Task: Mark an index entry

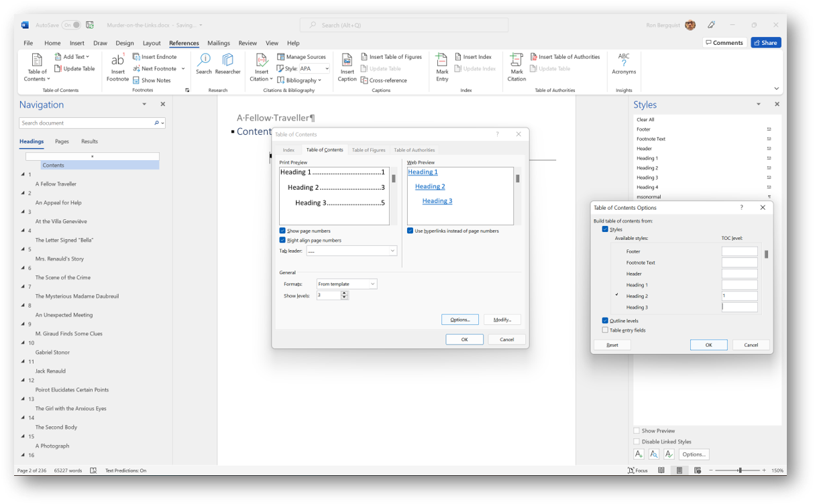Action: (441, 66)
